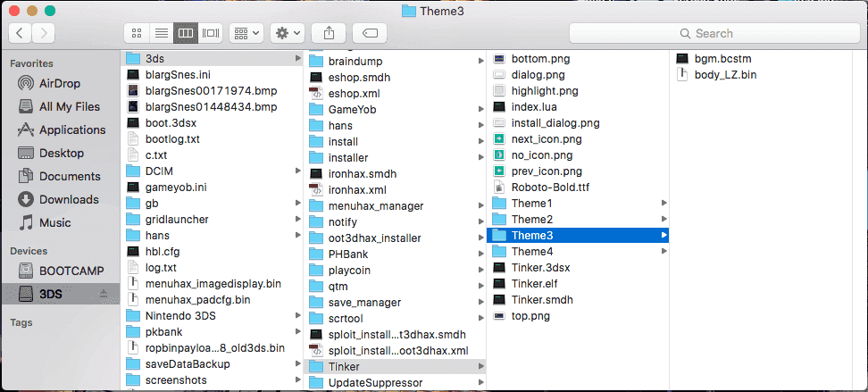Select blargSnes01448434.bmp image file
This screenshot has height=392, width=868.
pos(212,106)
